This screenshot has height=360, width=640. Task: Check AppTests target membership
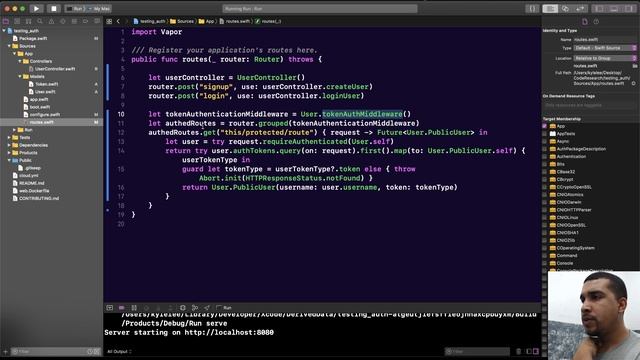point(544,134)
